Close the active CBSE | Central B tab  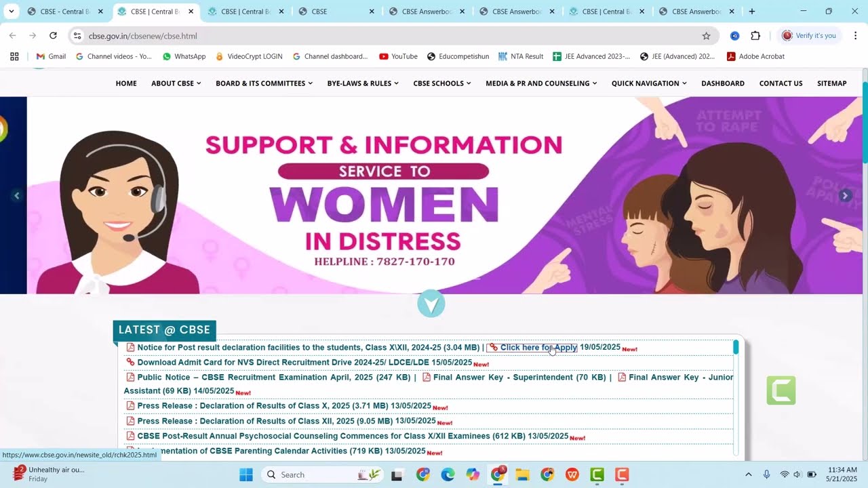tap(191, 12)
